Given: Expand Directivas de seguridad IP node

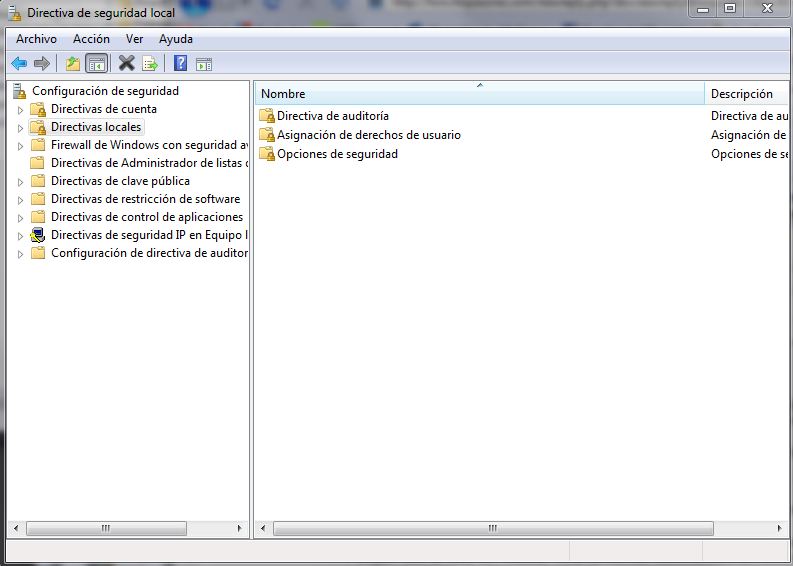Looking at the screenshot, I should coord(20,236).
